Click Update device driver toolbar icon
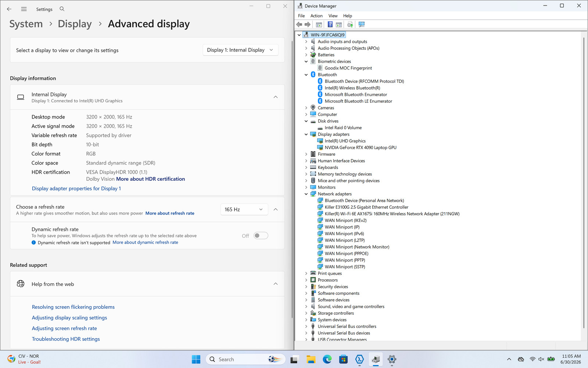 tap(350, 24)
